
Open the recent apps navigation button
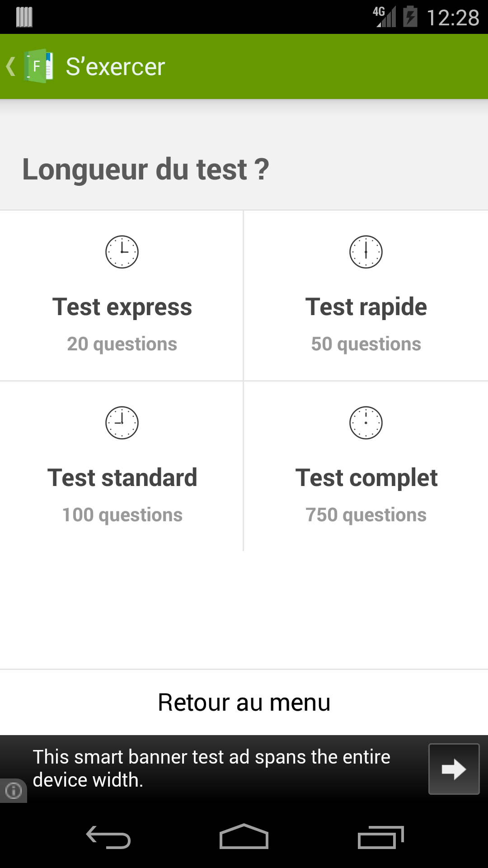tap(380, 837)
